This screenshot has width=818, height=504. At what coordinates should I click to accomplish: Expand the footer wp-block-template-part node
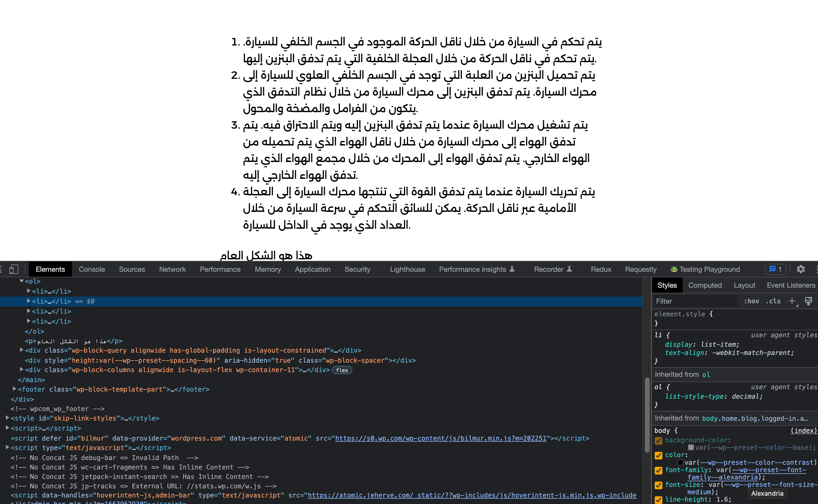coord(14,389)
